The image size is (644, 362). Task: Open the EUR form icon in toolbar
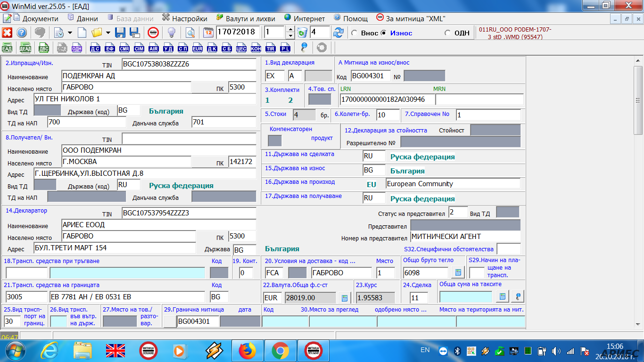click(x=198, y=48)
